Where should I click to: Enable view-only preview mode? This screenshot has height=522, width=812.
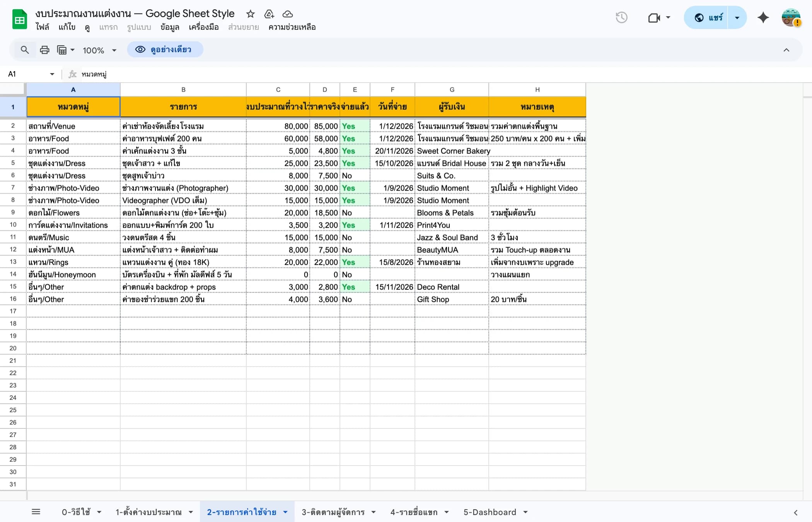click(165, 49)
